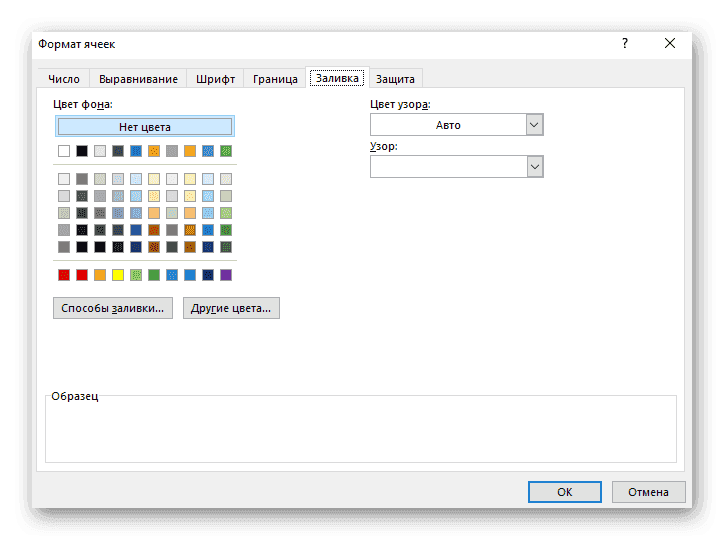This screenshot has width=724, height=540.
Task: Select the yellow swatch in the bottom row
Action: pos(118,275)
